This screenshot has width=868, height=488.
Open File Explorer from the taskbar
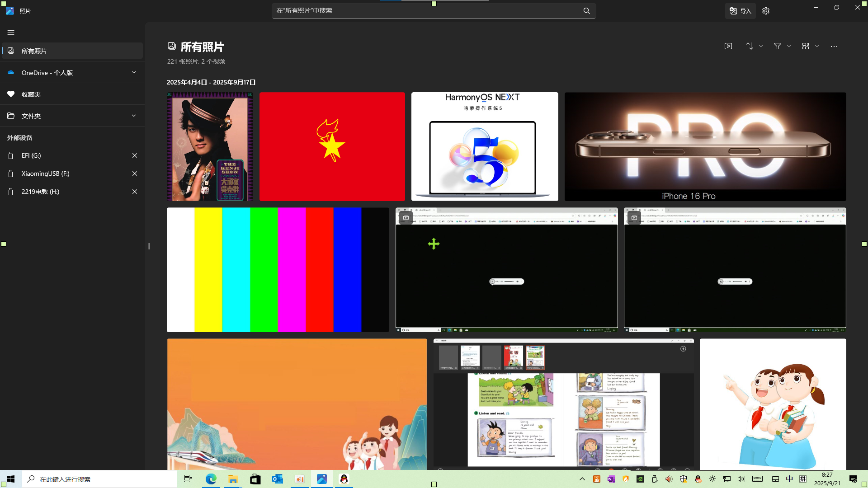(x=233, y=479)
